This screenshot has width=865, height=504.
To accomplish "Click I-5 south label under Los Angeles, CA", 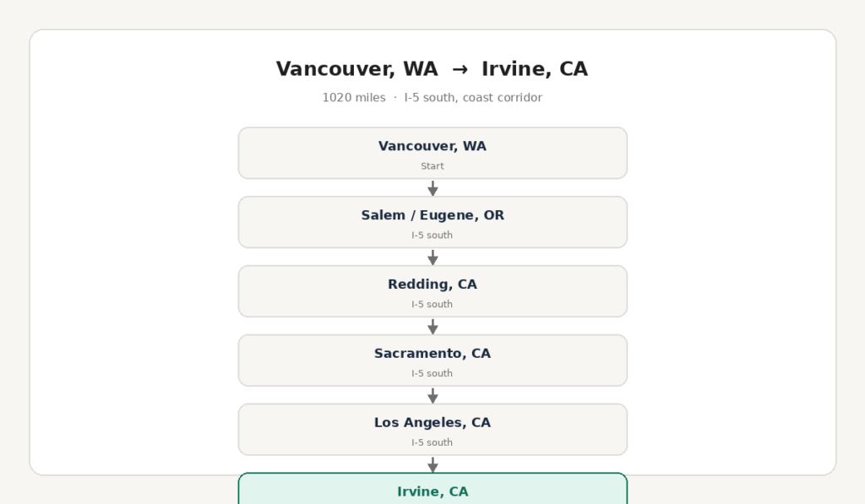I will click(x=432, y=442).
